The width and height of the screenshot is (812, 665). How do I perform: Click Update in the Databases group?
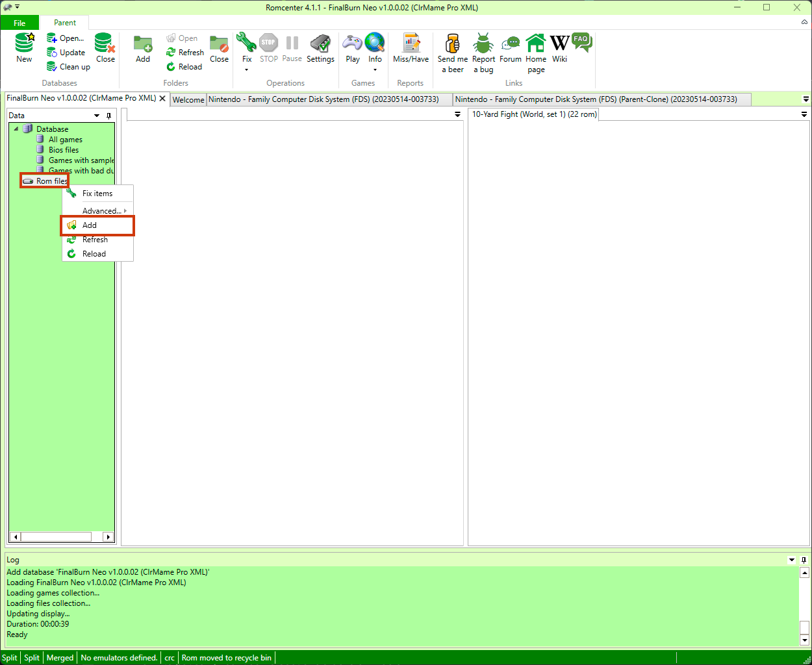pos(67,53)
